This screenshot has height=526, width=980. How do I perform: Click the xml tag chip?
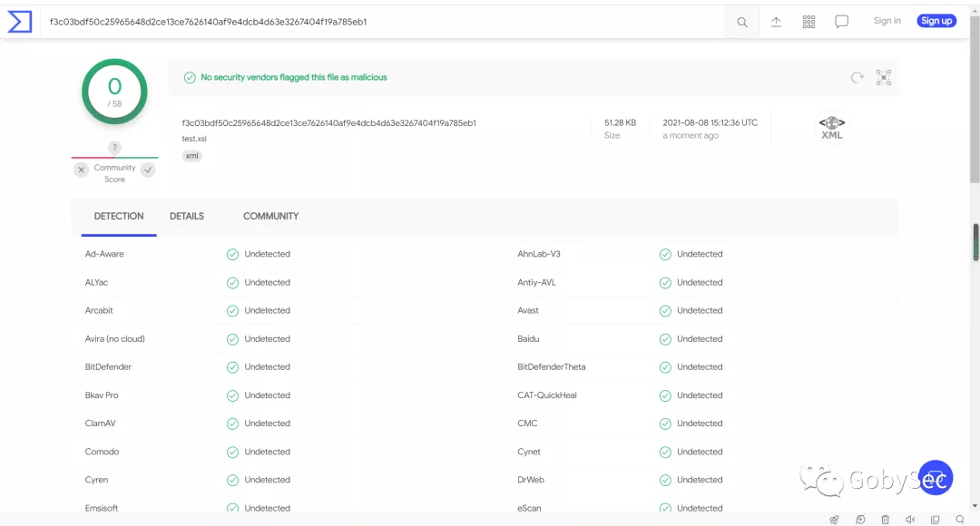pyautogui.click(x=191, y=156)
